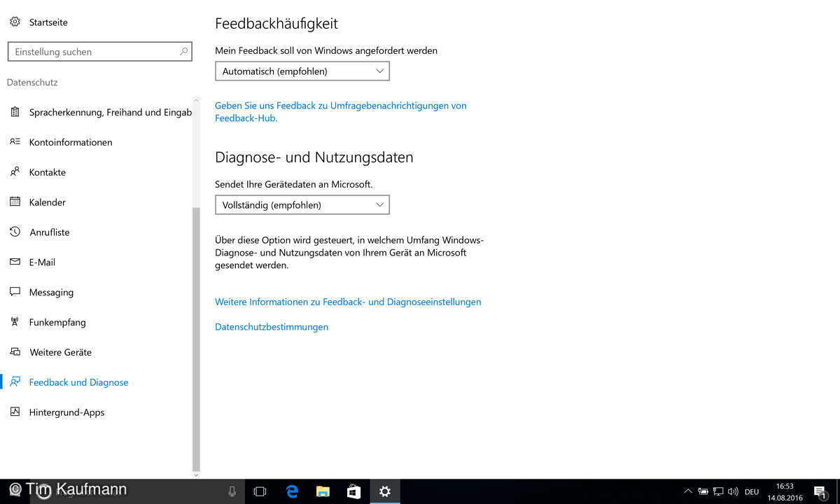Screen dimensions: 840x504
Task: Click the E-Mail envelope icon
Action: pos(15,262)
